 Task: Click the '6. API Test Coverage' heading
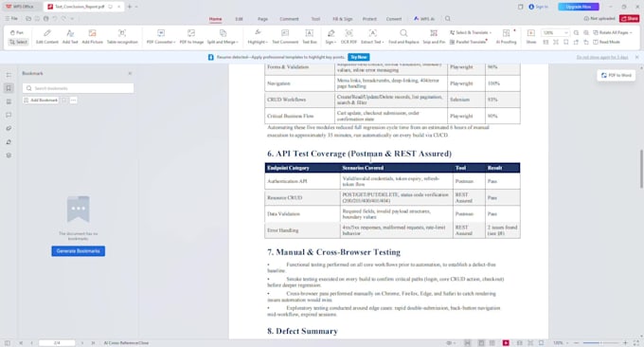pyautogui.click(x=359, y=154)
